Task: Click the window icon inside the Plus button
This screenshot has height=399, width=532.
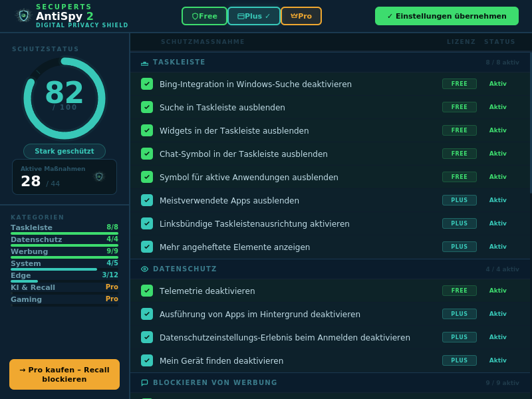Action: 240,15
